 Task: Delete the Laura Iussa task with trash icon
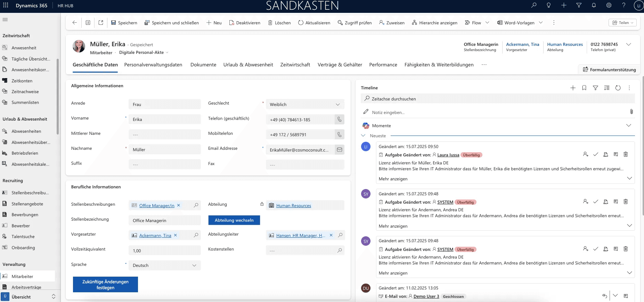coord(626,154)
